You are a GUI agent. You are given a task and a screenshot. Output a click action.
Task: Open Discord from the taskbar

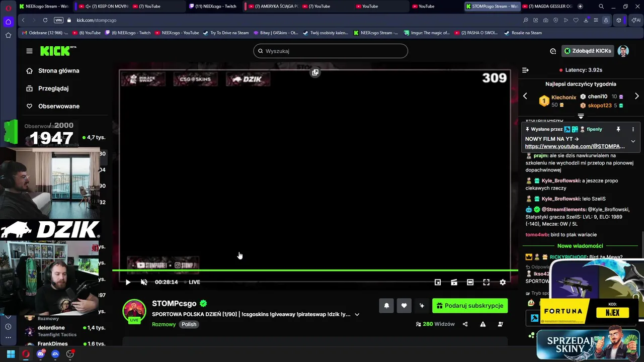click(41, 354)
